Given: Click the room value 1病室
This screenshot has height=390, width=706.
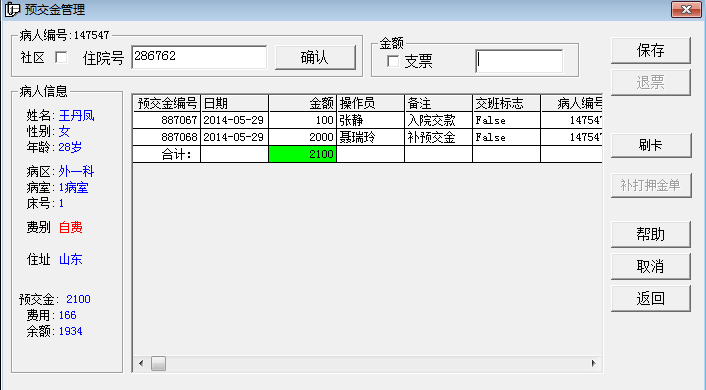Looking at the screenshot, I should (74, 187).
